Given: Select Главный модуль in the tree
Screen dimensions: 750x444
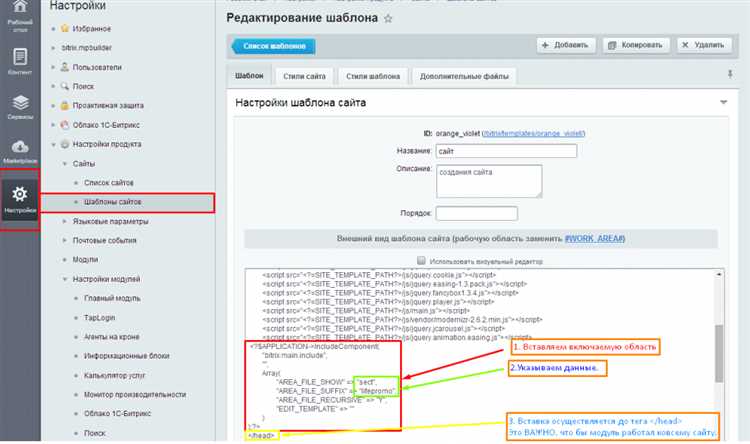Looking at the screenshot, I should point(112,298).
